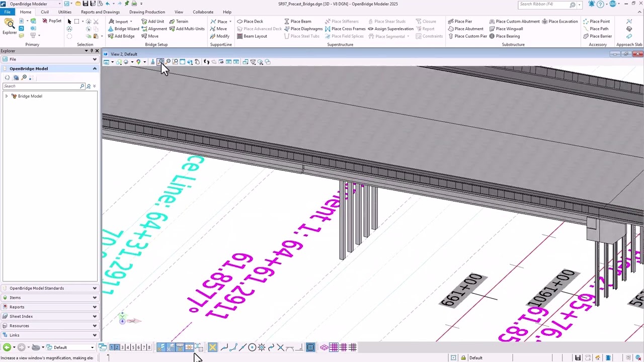Switch to Drawing Production tab
The width and height of the screenshot is (644, 362).
pos(147,12)
